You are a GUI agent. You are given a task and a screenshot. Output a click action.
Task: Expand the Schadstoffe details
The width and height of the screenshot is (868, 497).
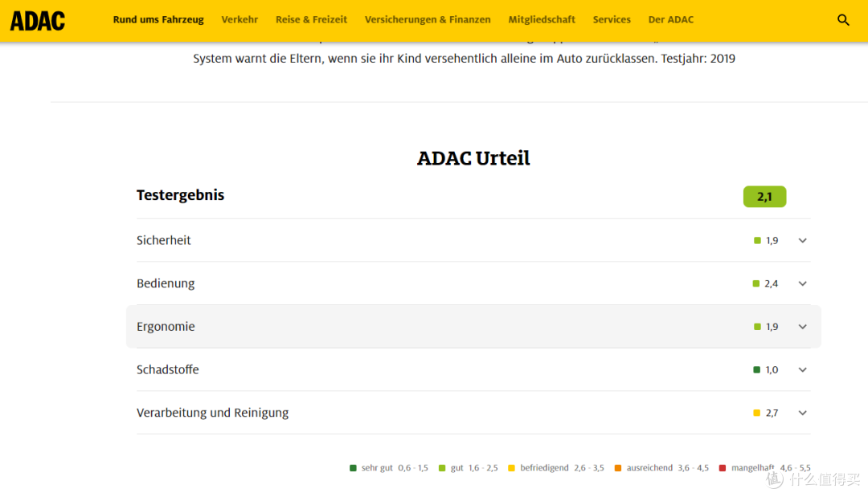click(802, 369)
